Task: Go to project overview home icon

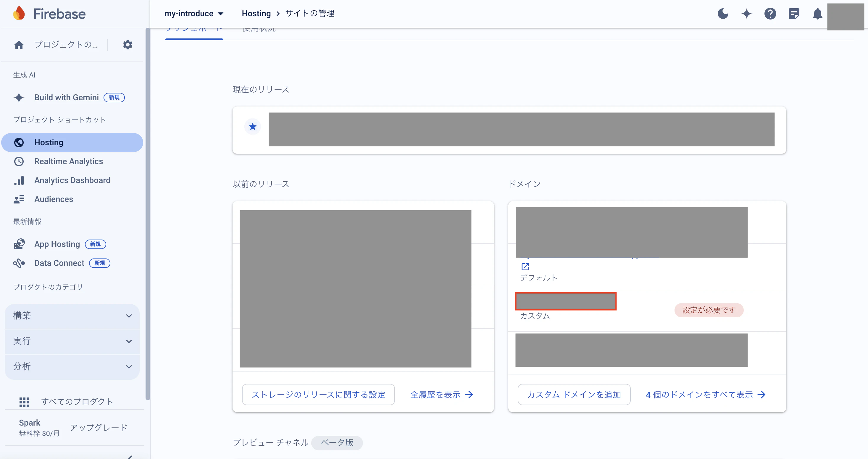Action: point(19,44)
